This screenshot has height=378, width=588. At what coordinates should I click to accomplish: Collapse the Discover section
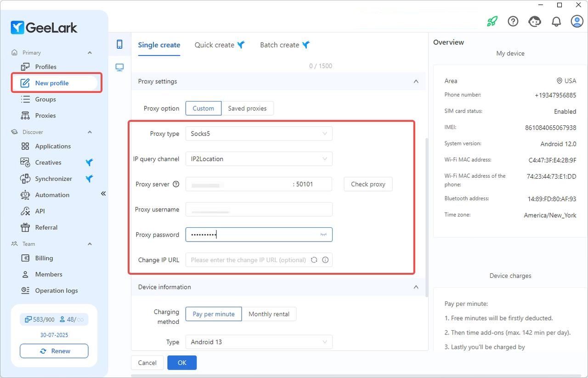(90, 132)
